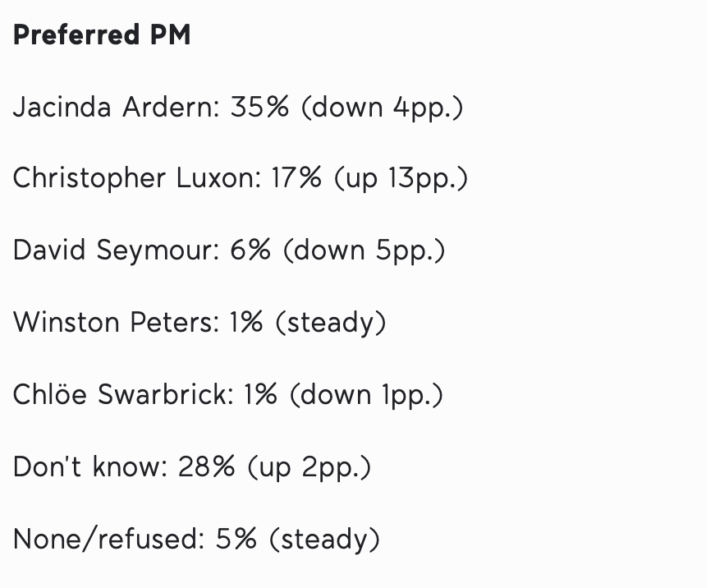Image resolution: width=706 pixels, height=588 pixels.
Task: Click the David Seymour 6% line
Action: [x=229, y=250]
